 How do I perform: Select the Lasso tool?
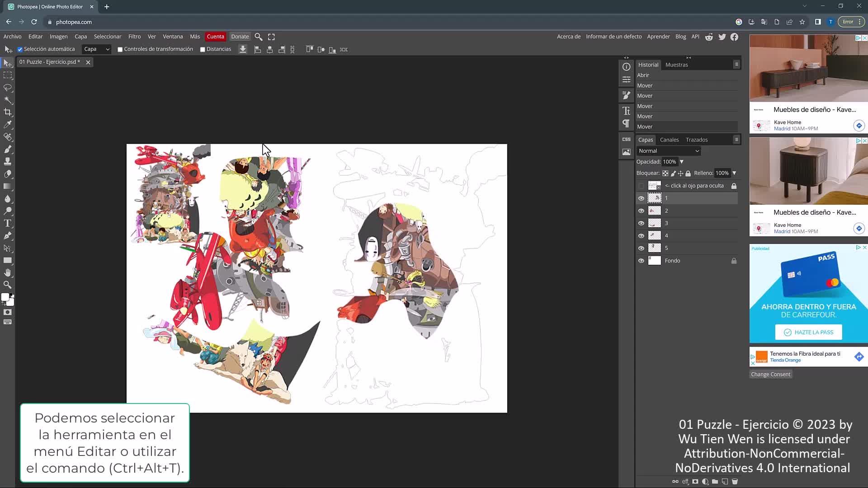pos(8,88)
